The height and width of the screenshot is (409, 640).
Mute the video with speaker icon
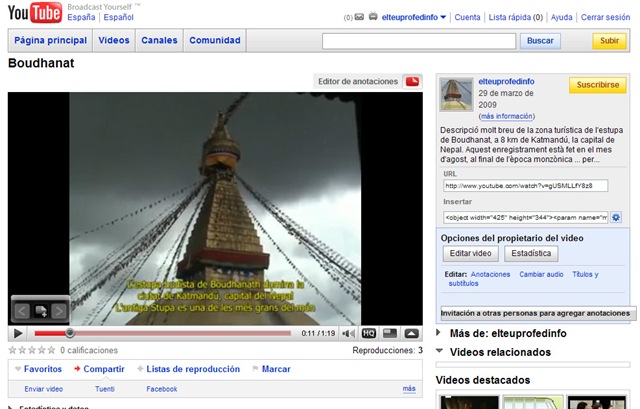tap(348, 333)
